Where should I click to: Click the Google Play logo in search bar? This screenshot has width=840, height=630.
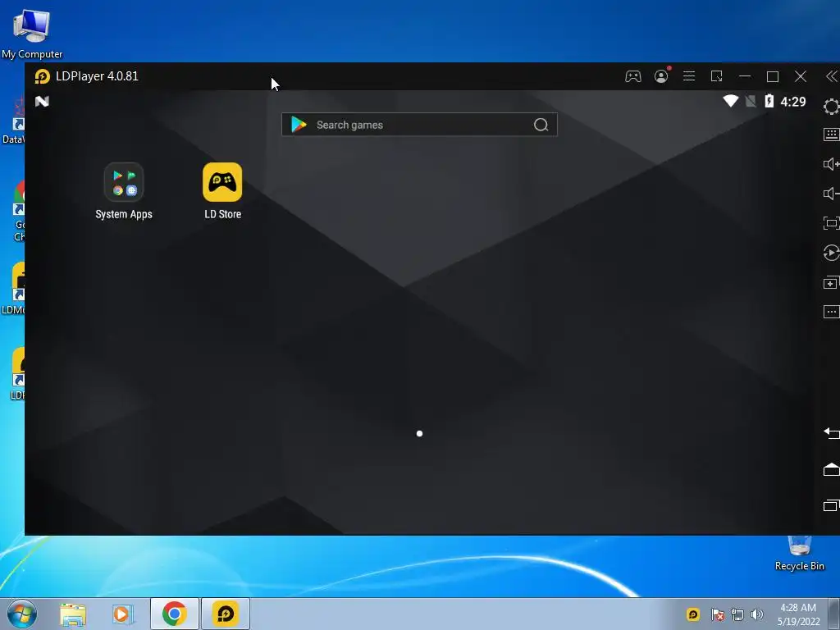tap(299, 125)
